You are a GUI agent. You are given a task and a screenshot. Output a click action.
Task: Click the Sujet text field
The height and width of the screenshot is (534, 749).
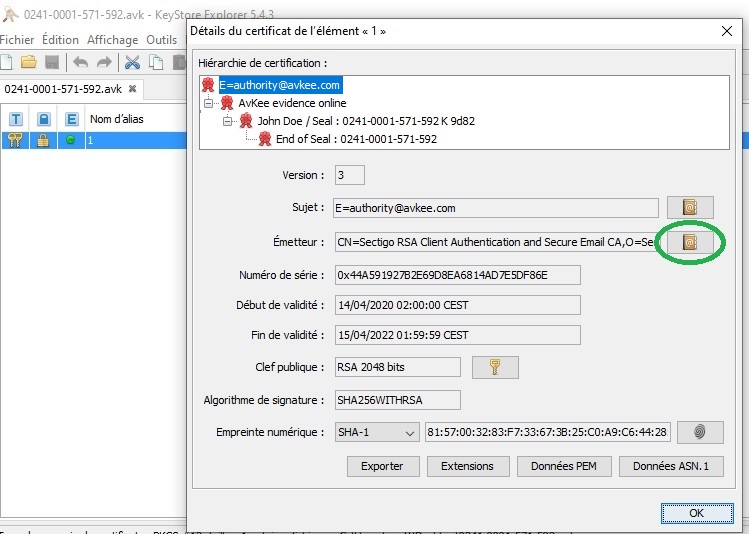pyautogui.click(x=495, y=208)
